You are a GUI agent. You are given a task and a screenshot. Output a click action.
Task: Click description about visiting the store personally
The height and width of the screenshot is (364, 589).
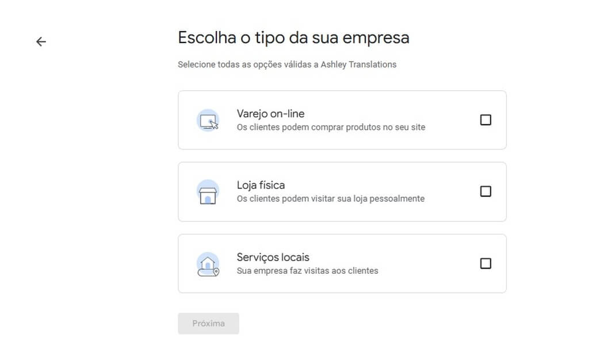[x=331, y=199]
